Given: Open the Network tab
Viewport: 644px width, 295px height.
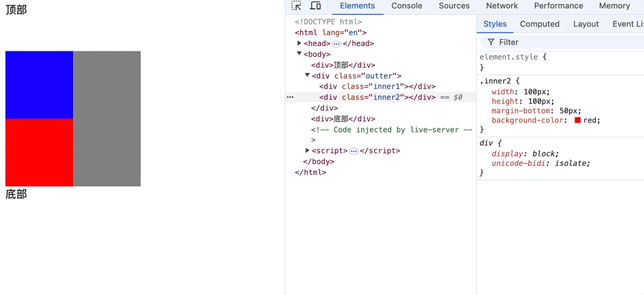Looking at the screenshot, I should point(502,6).
